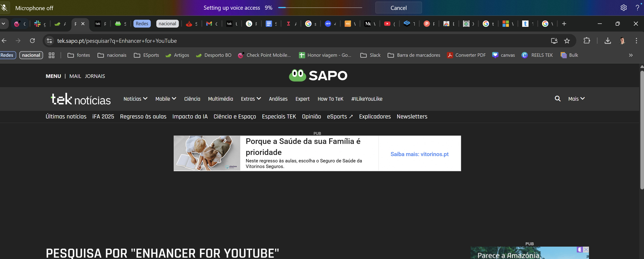
Task: Open the Converter PDF bookmark
Action: click(x=466, y=55)
